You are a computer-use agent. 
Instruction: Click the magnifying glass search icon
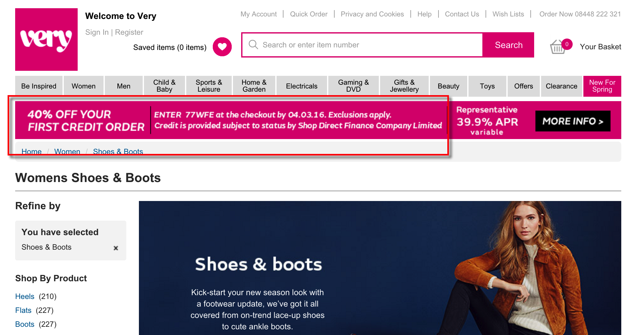click(253, 45)
